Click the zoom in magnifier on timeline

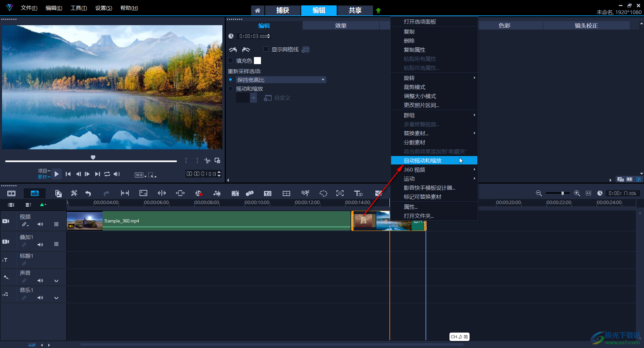577,193
